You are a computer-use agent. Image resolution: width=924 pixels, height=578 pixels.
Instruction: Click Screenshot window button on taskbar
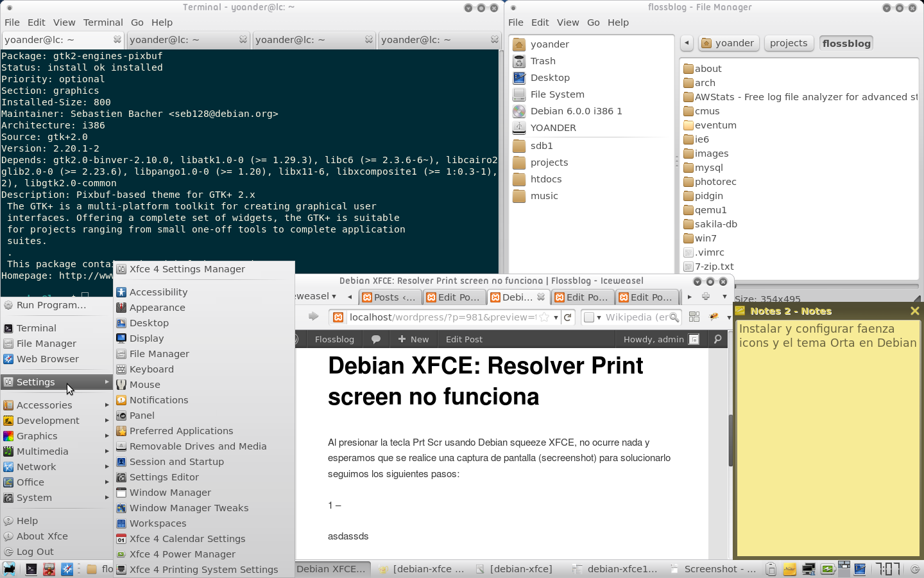click(x=713, y=569)
